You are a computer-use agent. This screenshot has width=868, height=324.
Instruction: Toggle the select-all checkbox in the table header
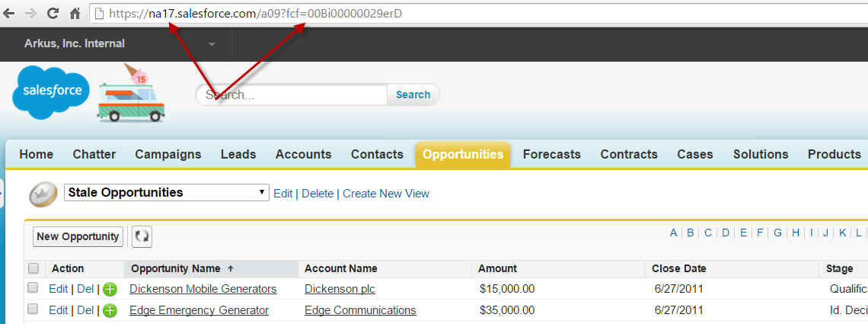(34, 268)
